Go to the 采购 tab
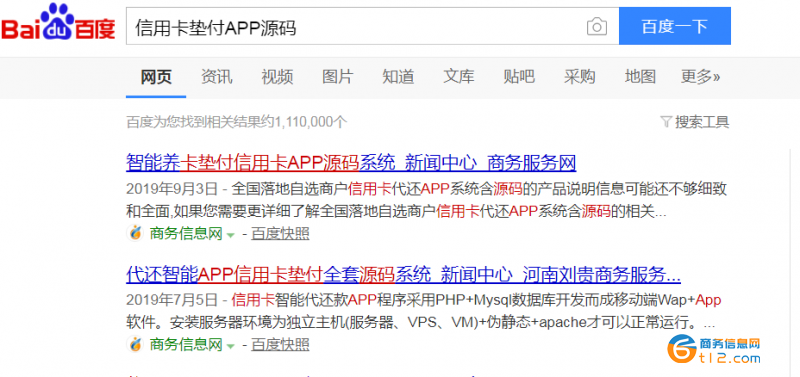This screenshot has height=377, width=800. point(580,77)
